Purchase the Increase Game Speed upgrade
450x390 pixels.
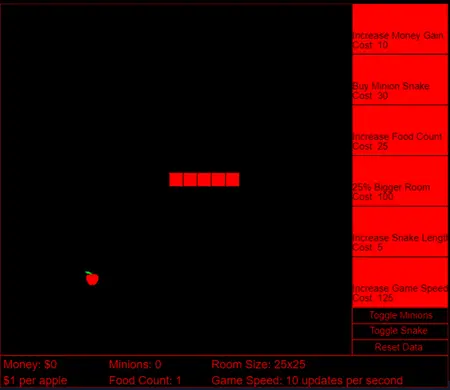(x=400, y=283)
